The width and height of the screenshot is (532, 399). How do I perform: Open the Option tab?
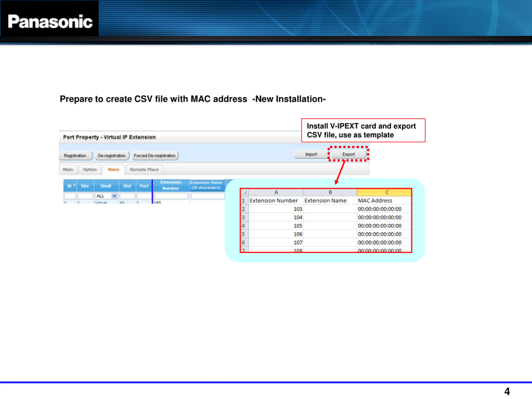(90, 170)
